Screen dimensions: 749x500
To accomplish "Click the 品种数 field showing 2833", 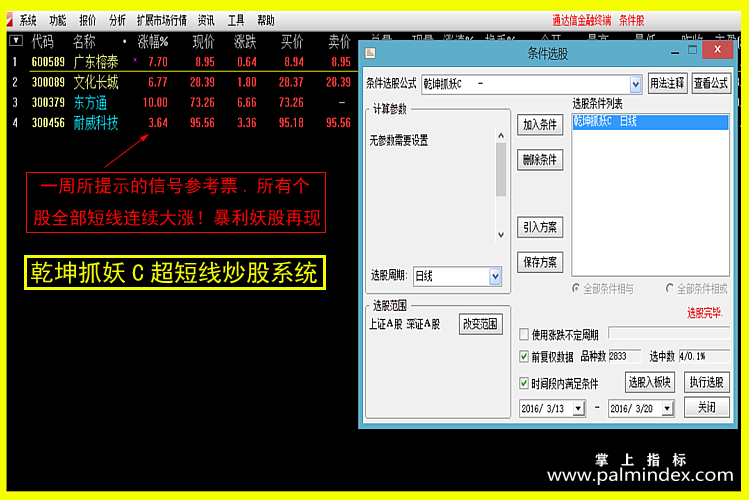I will click(624, 356).
